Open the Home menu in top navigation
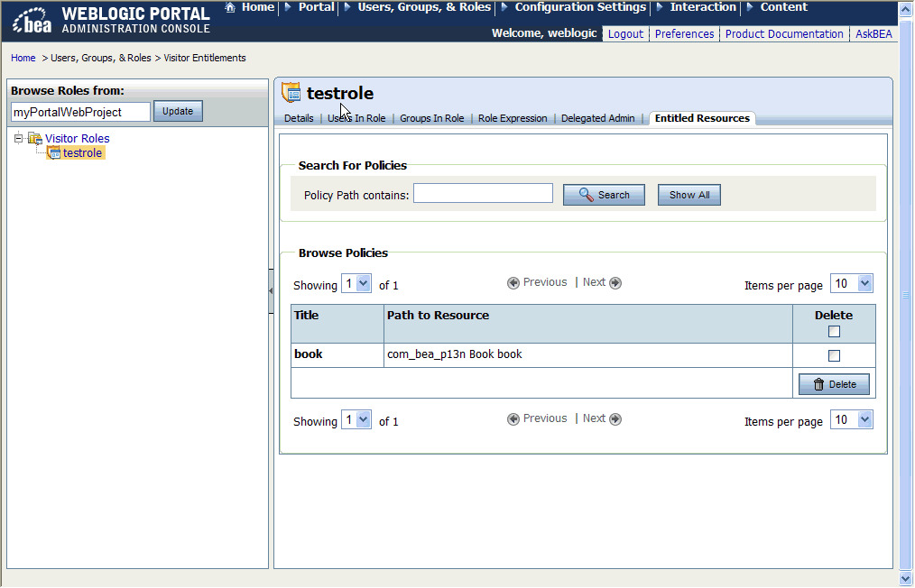The image size is (915, 588). [x=258, y=7]
